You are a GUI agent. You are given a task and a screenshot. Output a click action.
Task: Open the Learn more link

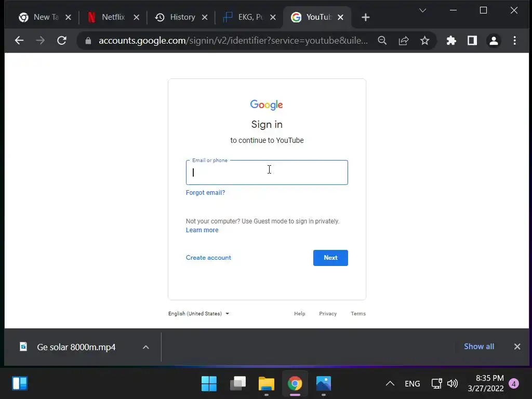click(x=202, y=230)
